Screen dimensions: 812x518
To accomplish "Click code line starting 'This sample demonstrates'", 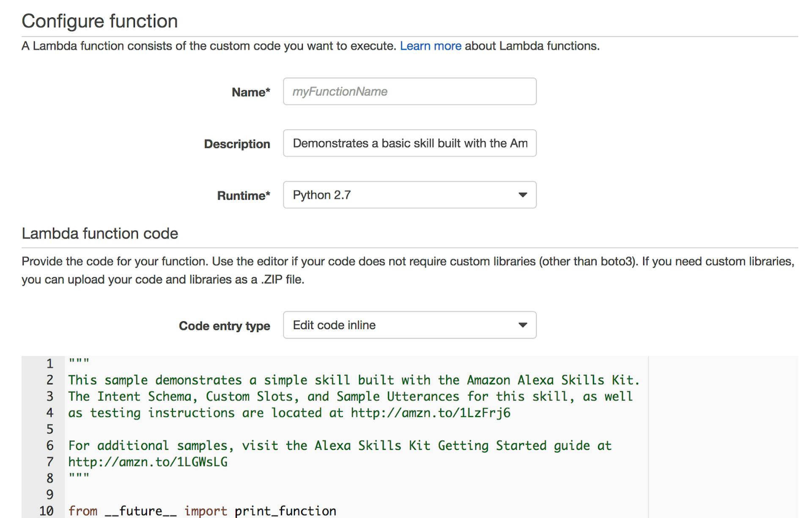I will click(354, 380).
